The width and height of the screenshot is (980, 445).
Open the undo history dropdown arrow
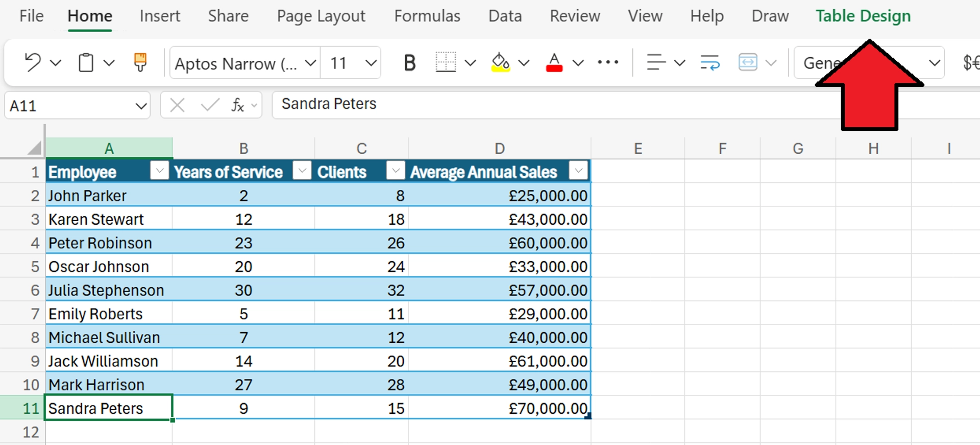(55, 63)
